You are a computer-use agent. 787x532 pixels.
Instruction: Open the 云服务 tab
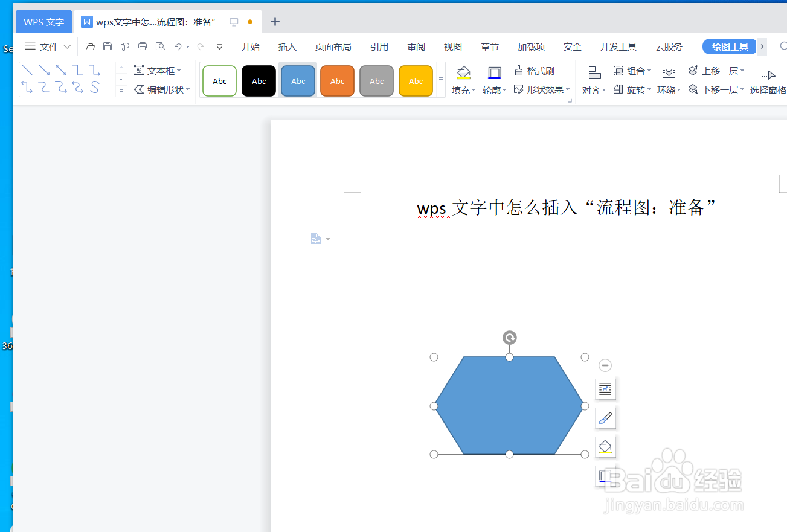(669, 46)
